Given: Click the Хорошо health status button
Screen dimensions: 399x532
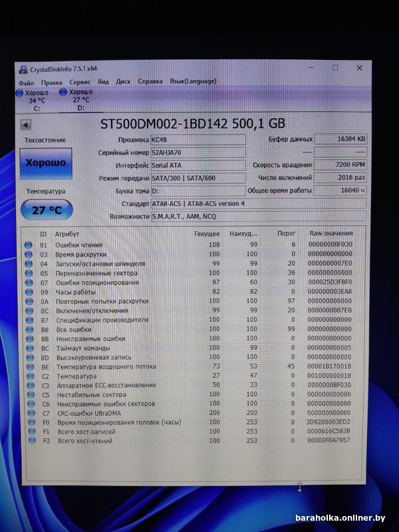Looking at the screenshot, I should pos(46,163).
